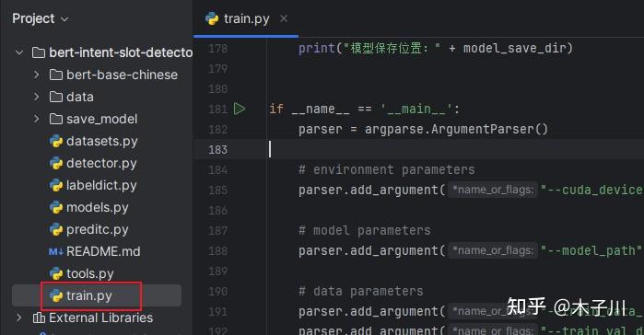
Task: Expand the External Libraries node
Action: click(x=19, y=318)
